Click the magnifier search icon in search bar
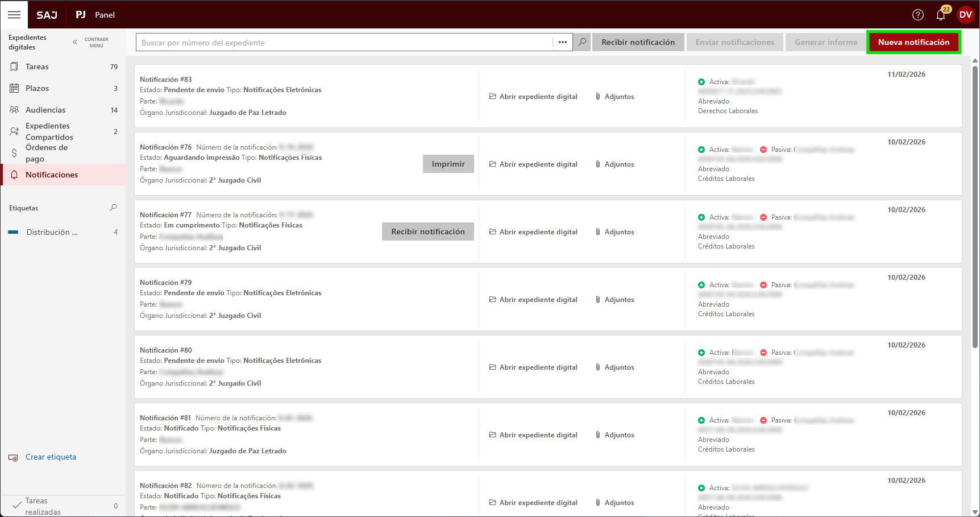This screenshot has height=517, width=980. pyautogui.click(x=582, y=42)
